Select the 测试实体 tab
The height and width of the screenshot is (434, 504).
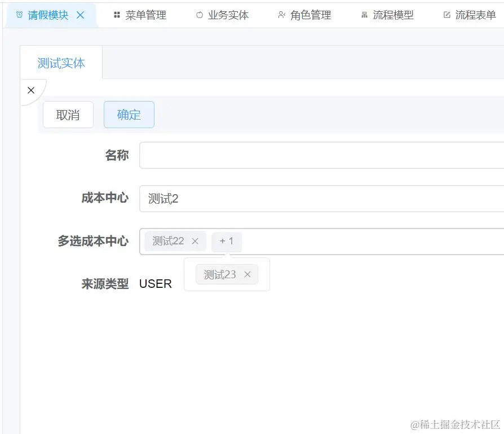click(x=61, y=63)
